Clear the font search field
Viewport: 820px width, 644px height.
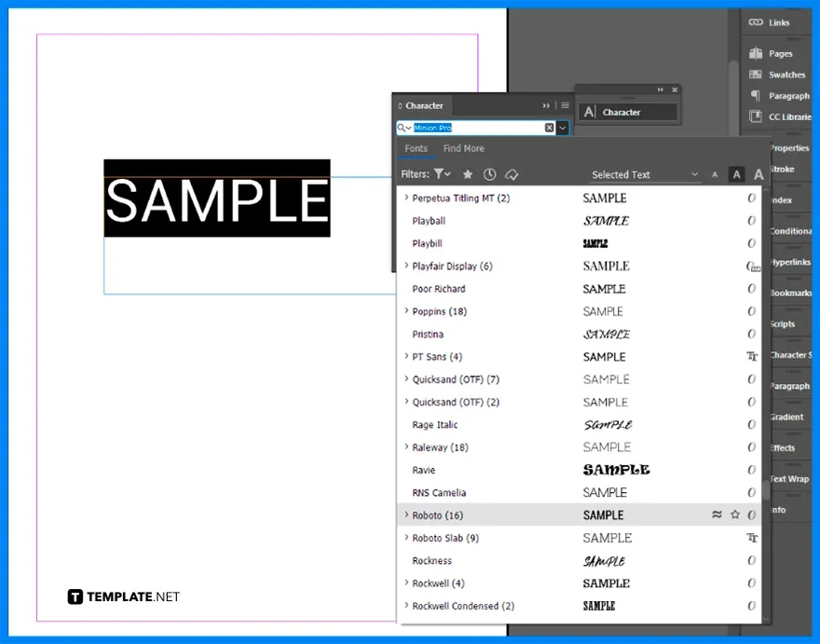[547, 126]
